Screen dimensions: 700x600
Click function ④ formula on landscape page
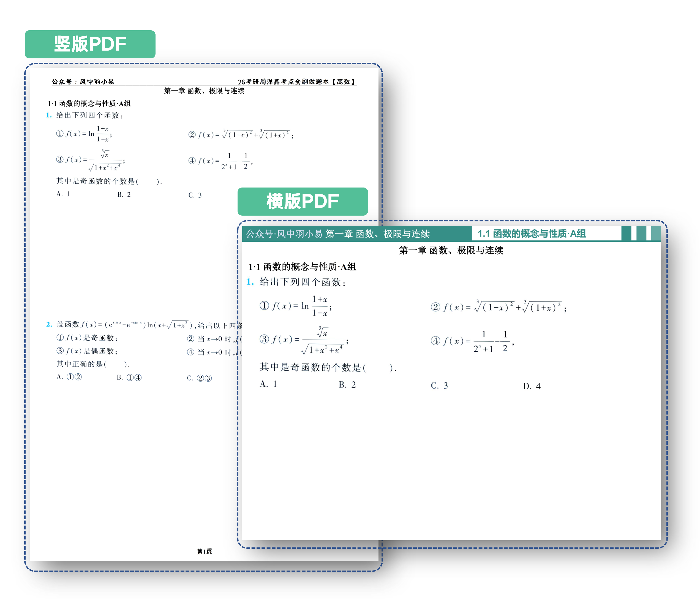click(472, 341)
